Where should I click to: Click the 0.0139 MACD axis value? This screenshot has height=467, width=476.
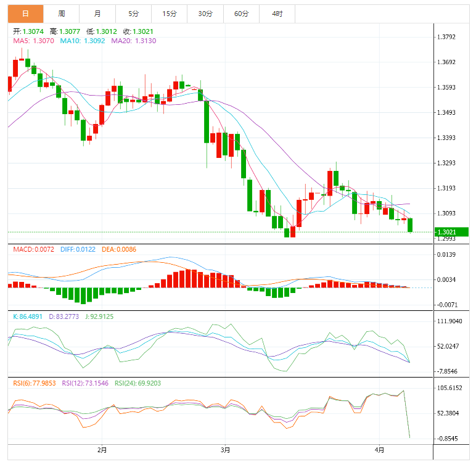446,254
